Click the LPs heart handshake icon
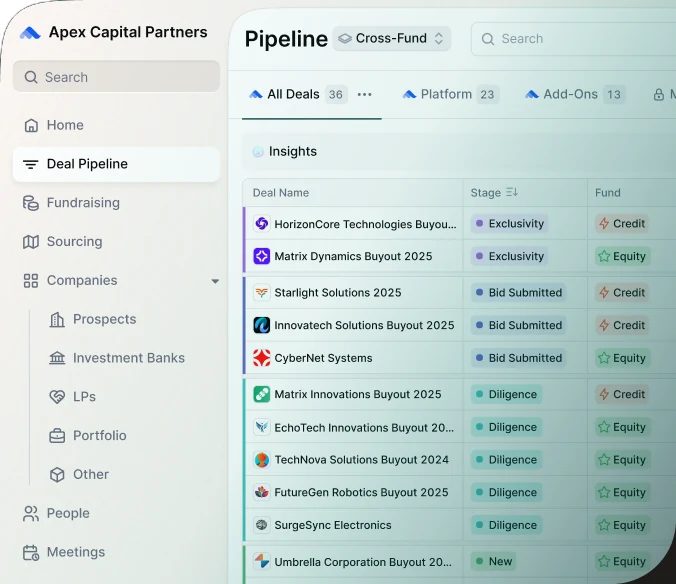 pos(57,397)
